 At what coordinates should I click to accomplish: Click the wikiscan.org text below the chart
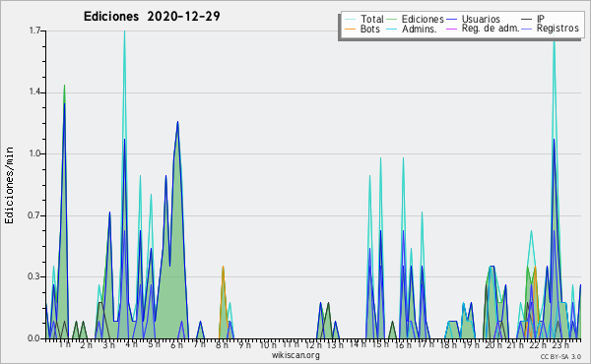[295, 355]
